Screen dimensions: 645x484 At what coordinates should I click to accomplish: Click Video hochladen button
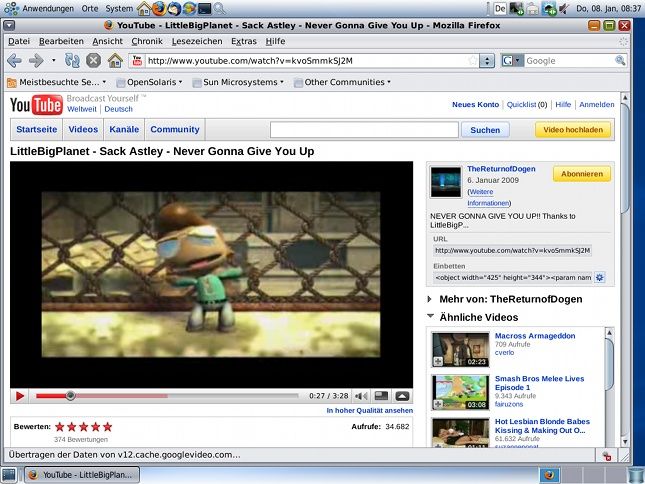[573, 130]
